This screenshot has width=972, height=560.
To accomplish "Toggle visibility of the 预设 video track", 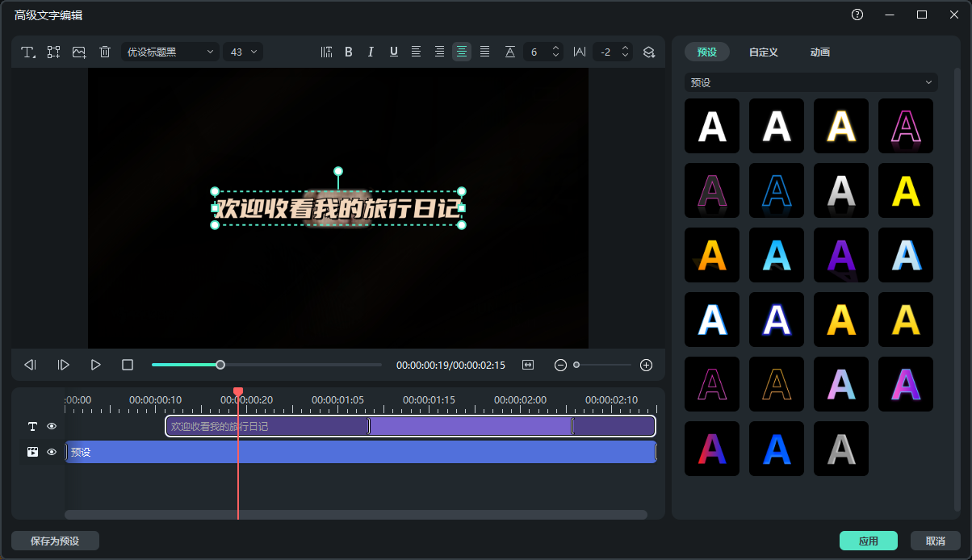I will [52, 452].
